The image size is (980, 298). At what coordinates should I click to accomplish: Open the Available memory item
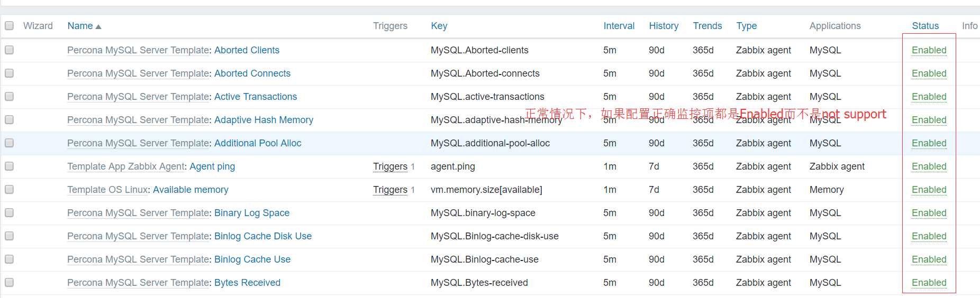(x=190, y=190)
